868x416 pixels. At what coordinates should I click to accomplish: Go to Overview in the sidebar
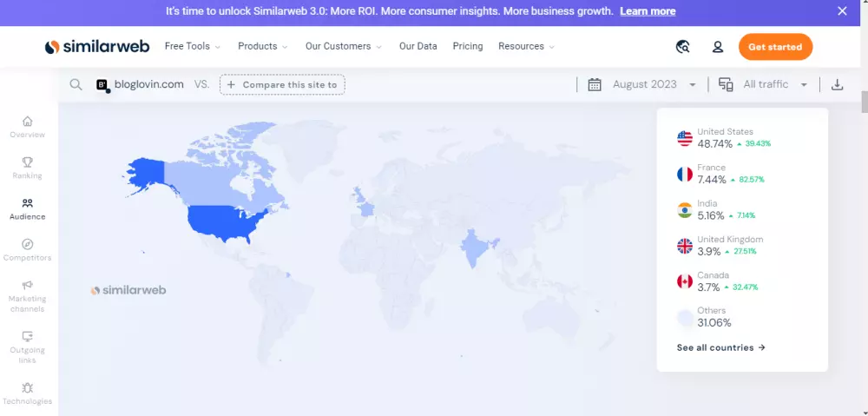tap(27, 127)
